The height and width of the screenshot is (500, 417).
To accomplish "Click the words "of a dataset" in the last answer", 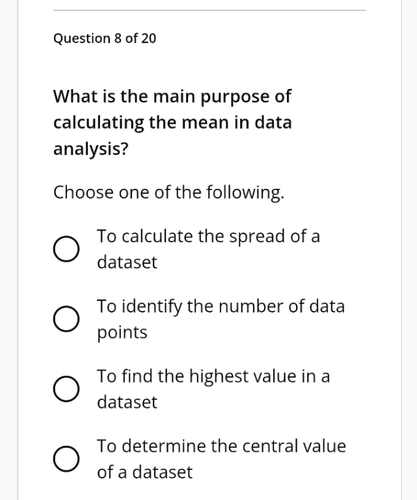I will pyautogui.click(x=145, y=472).
